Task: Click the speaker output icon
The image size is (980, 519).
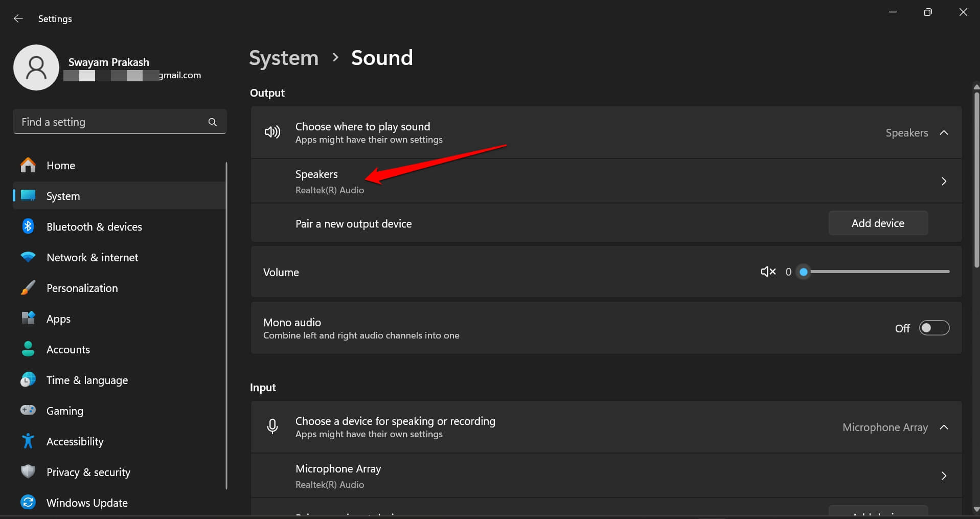Action: (272, 132)
